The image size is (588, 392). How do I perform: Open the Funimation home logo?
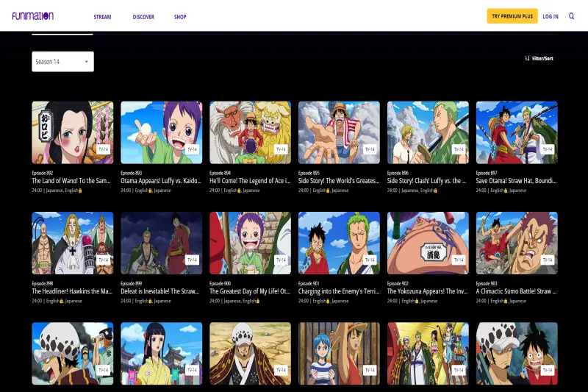pos(32,15)
